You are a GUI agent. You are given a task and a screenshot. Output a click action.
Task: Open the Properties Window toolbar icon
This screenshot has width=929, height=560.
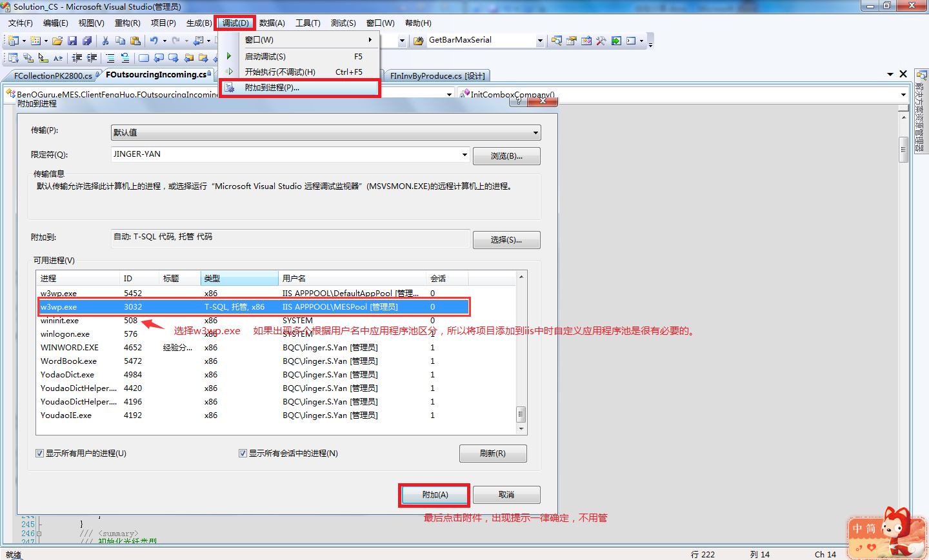pyautogui.click(x=572, y=41)
